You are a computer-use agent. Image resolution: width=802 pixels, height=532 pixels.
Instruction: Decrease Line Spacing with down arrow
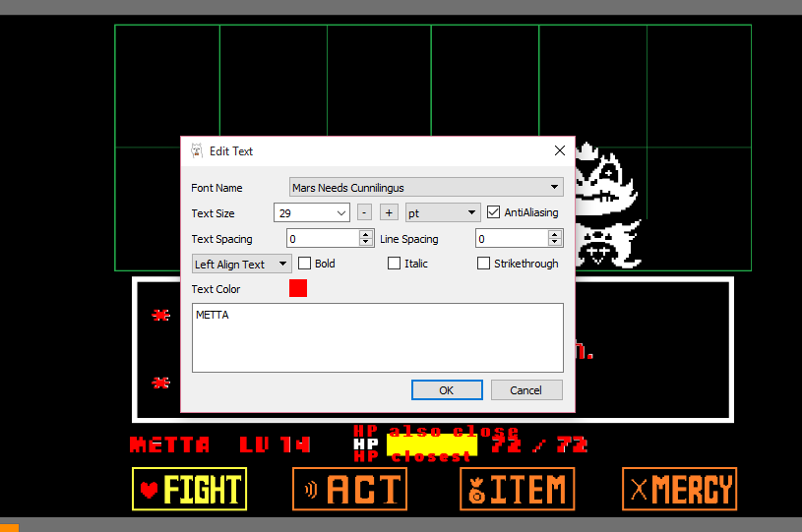(x=555, y=242)
